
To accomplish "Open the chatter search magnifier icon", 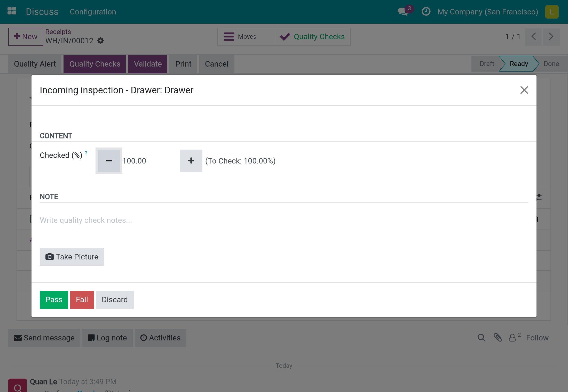I will (x=482, y=338).
